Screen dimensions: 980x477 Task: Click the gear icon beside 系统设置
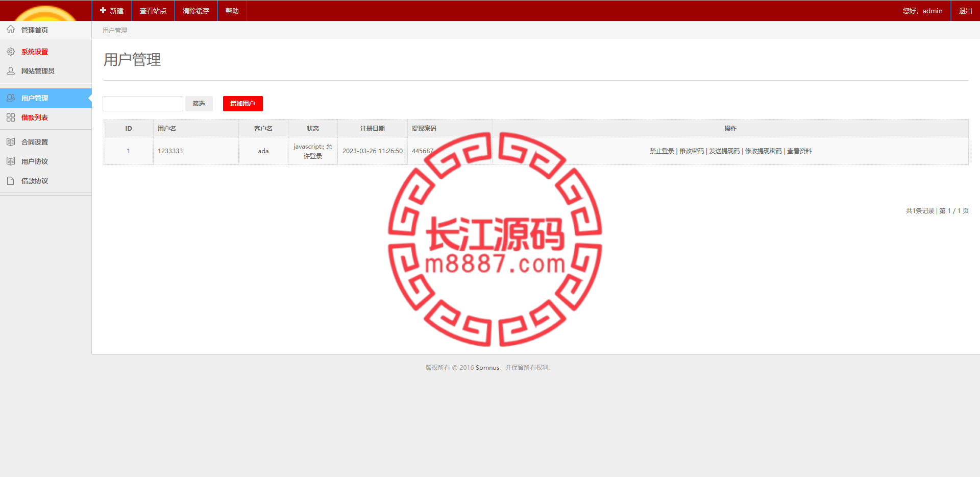pos(11,52)
